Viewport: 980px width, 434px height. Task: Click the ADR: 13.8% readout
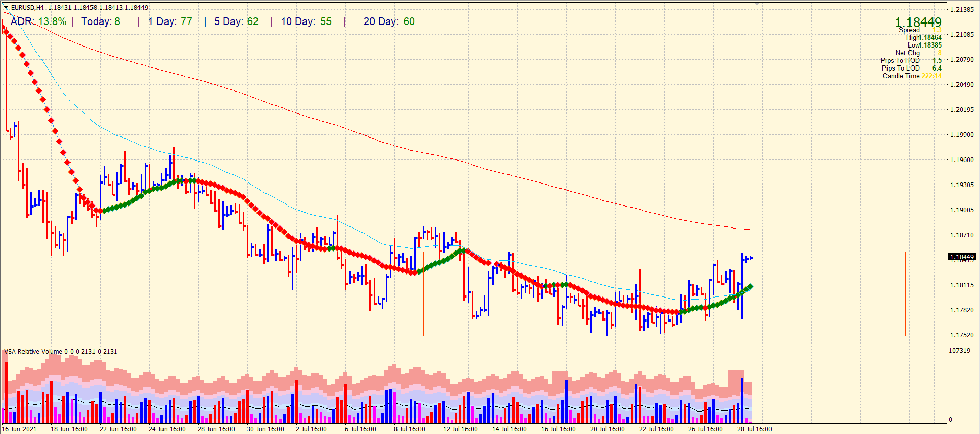pos(39,21)
